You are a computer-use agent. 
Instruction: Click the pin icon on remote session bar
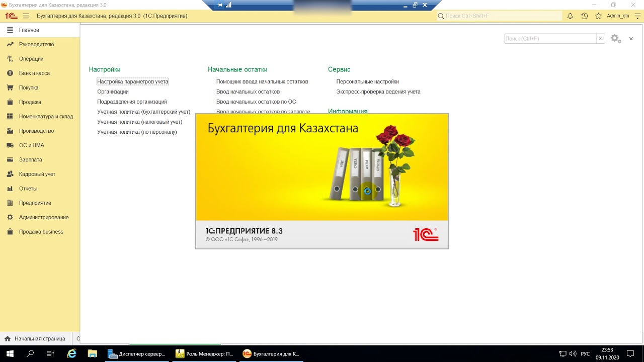(x=219, y=5)
